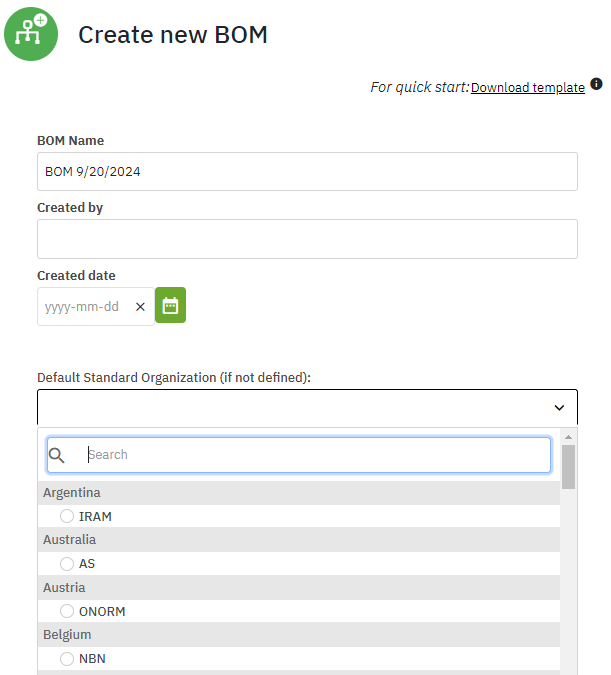Select the IRAM radio button
Screen dimensions: 611x675
(67, 516)
